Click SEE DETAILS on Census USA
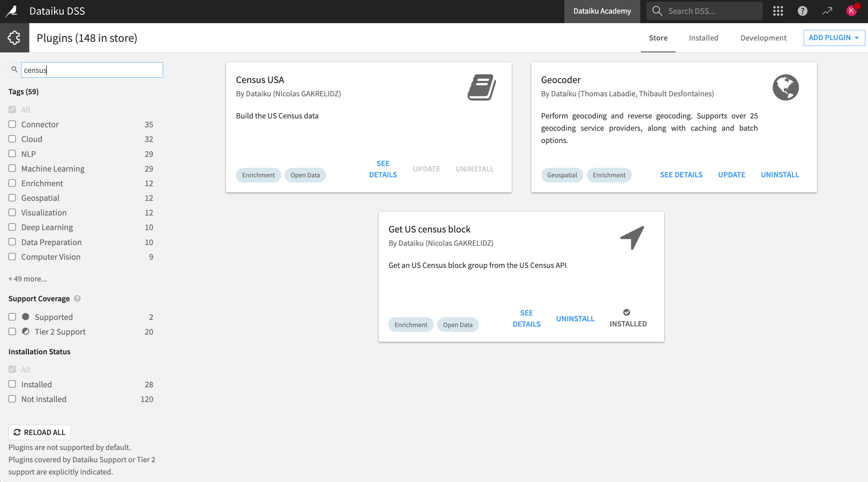868x482 pixels. [x=383, y=169]
